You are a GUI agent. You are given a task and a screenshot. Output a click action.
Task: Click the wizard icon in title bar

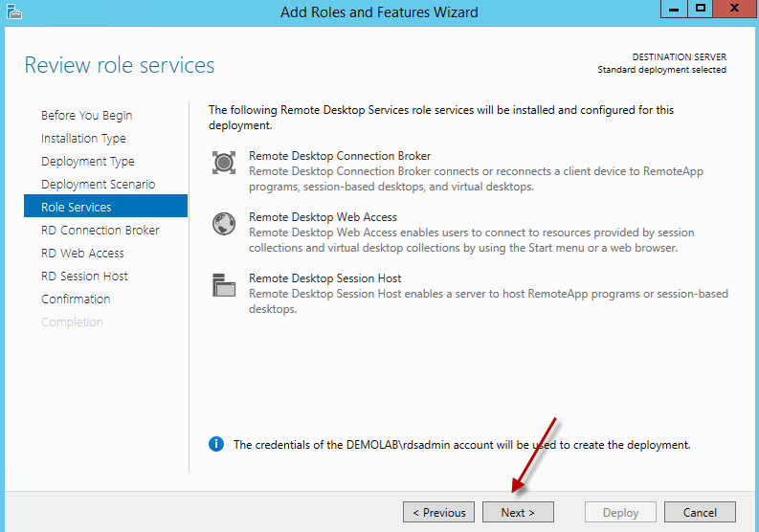click(x=13, y=11)
